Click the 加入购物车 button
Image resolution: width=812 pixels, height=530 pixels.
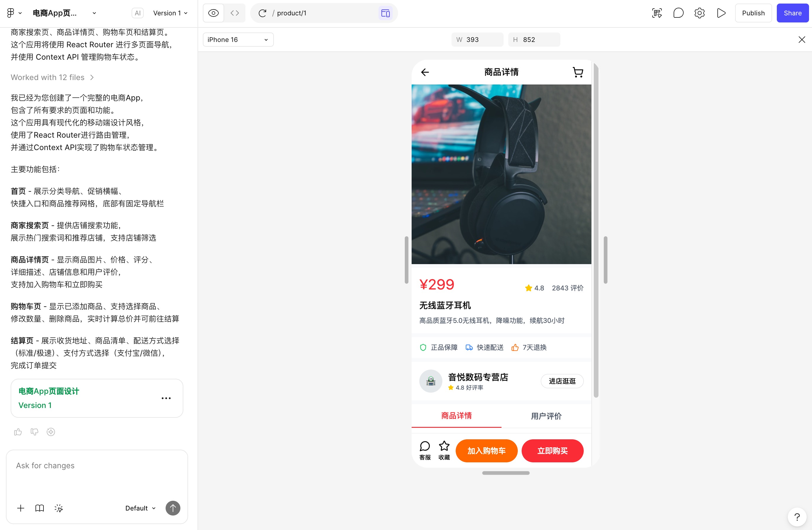click(x=486, y=451)
